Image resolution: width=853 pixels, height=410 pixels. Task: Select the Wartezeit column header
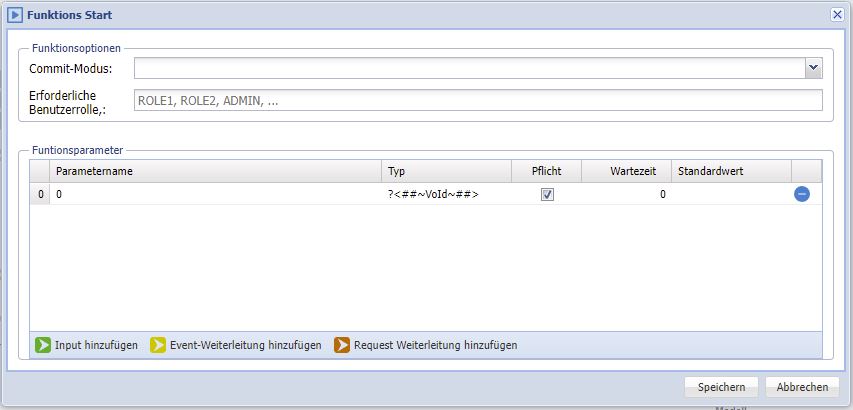pos(626,171)
